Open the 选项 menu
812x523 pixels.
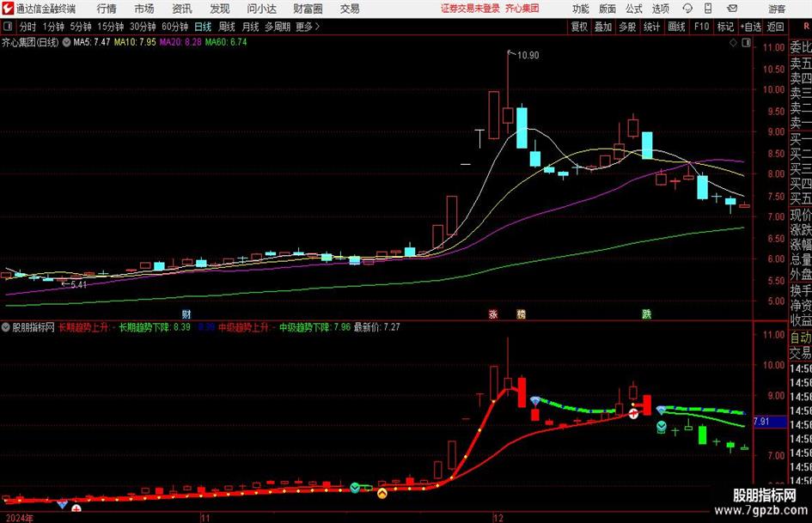[x=660, y=9]
